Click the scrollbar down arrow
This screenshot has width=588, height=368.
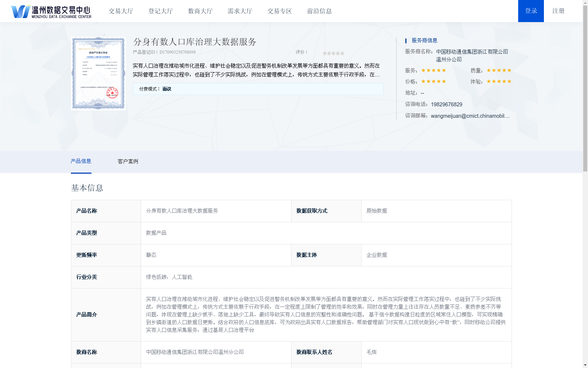(x=585, y=365)
